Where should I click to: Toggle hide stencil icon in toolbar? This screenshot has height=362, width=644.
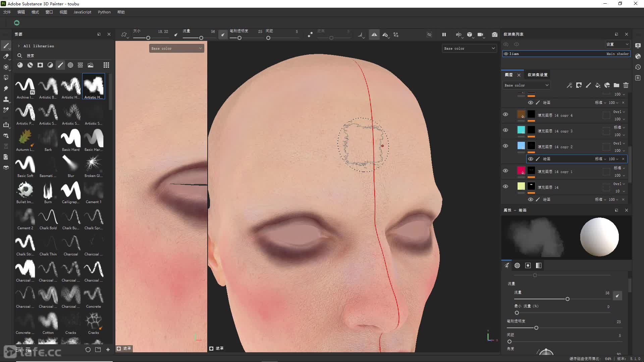pos(429,35)
